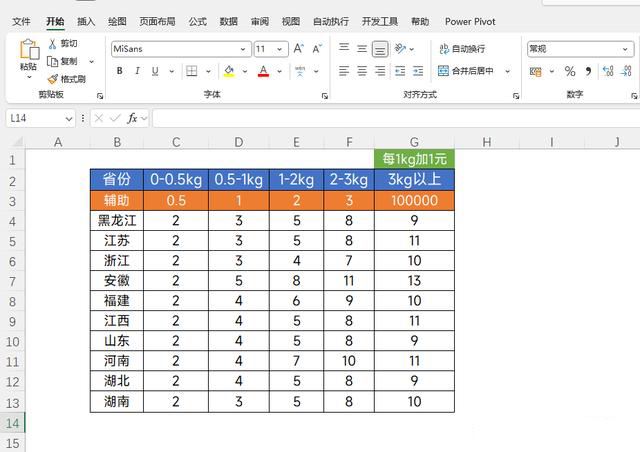Click accounting number format icon
The image size is (640, 452).
tap(536, 72)
